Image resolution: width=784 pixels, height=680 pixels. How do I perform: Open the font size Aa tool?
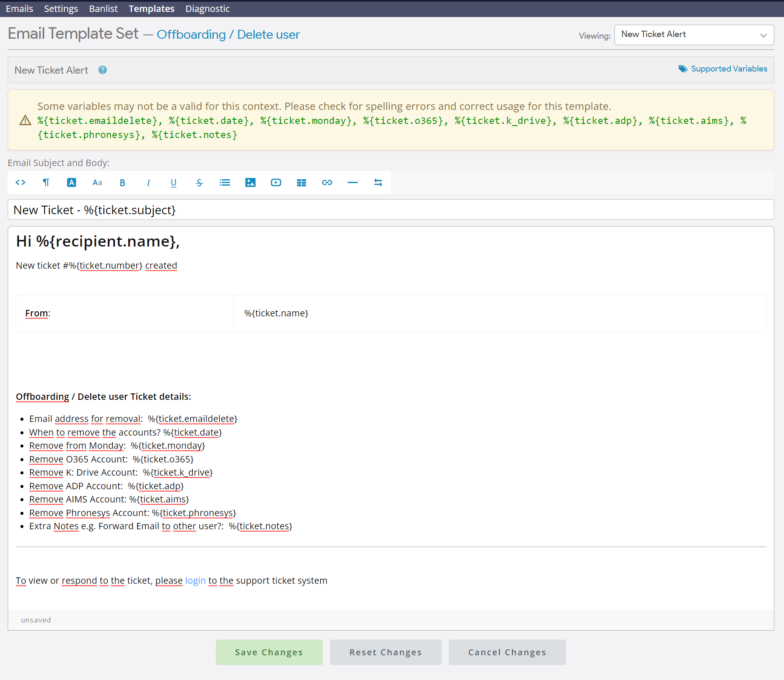pyautogui.click(x=97, y=183)
